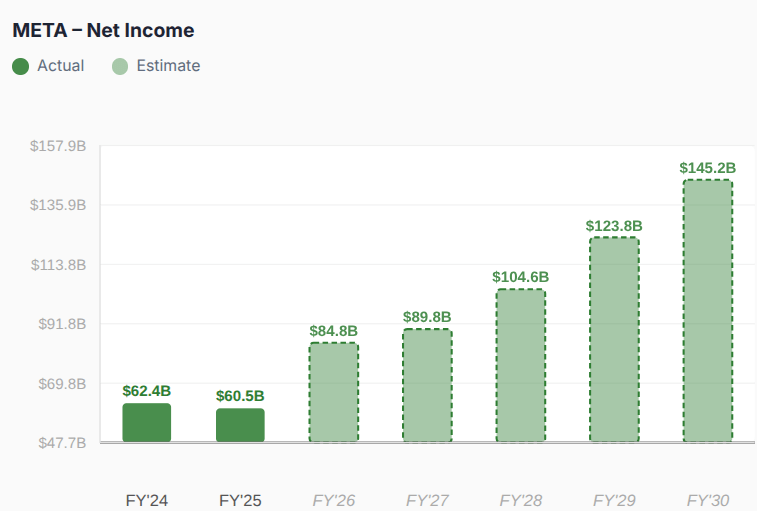Click the META – Net Income title
The height and width of the screenshot is (511, 757).
(103, 30)
